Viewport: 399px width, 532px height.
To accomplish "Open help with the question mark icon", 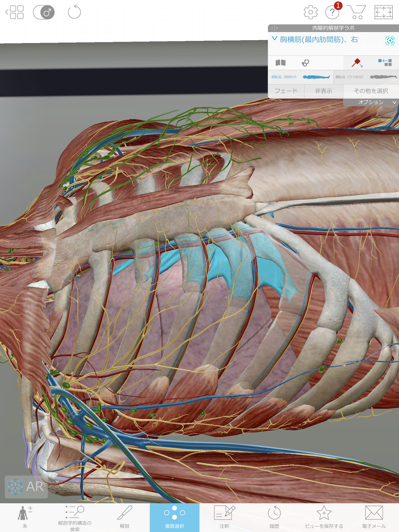I will [x=332, y=12].
